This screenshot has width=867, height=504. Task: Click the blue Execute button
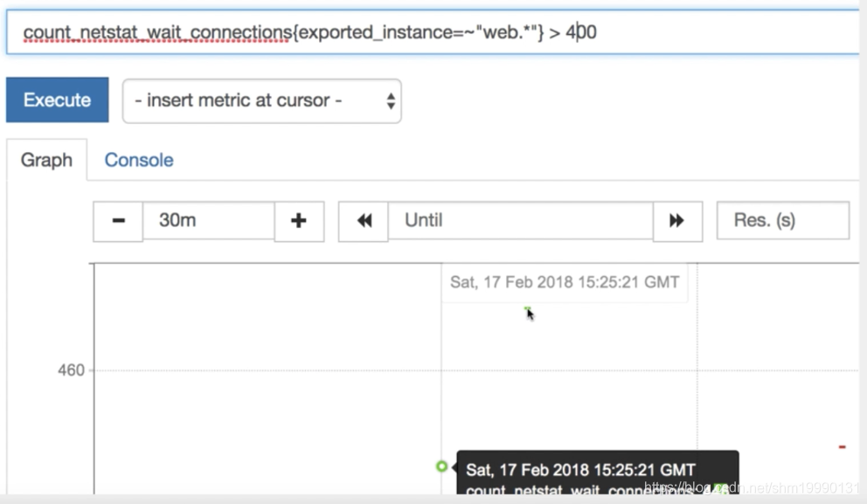pyautogui.click(x=58, y=100)
